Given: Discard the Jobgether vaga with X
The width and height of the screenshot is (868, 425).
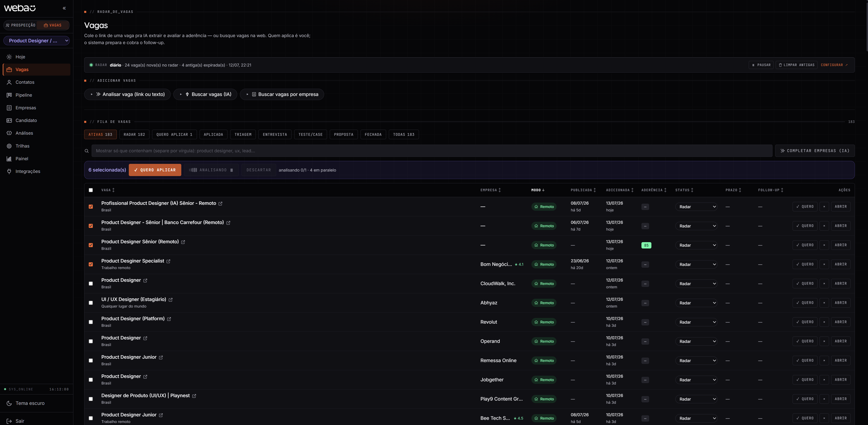Looking at the screenshot, I should tap(824, 380).
